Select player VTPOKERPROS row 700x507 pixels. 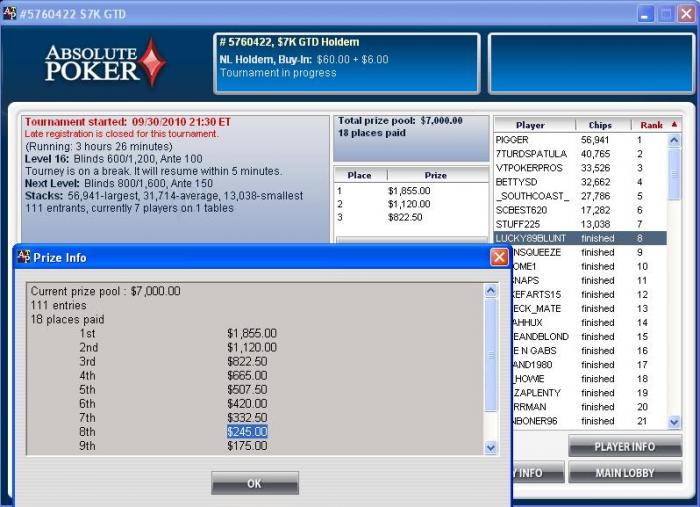pyautogui.click(x=580, y=168)
